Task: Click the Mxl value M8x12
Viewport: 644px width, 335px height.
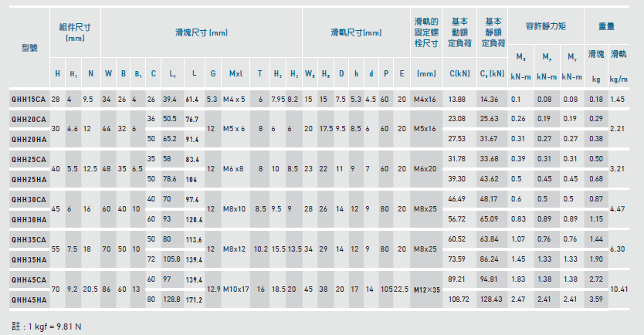Action: [x=234, y=249]
